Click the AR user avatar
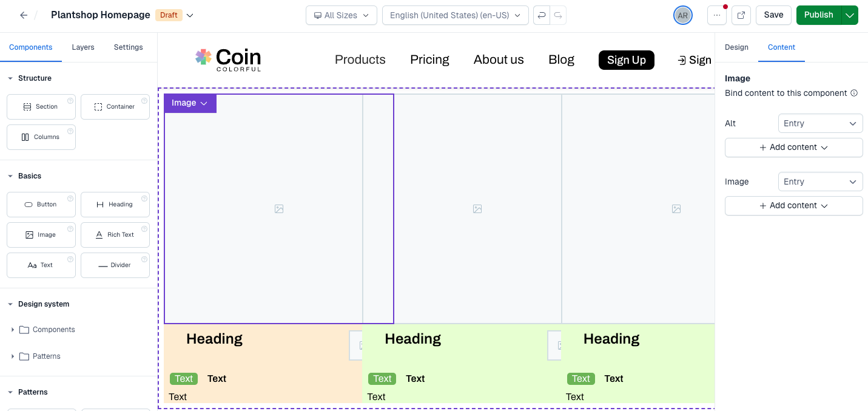Image resolution: width=868 pixels, height=411 pixels. point(683,15)
